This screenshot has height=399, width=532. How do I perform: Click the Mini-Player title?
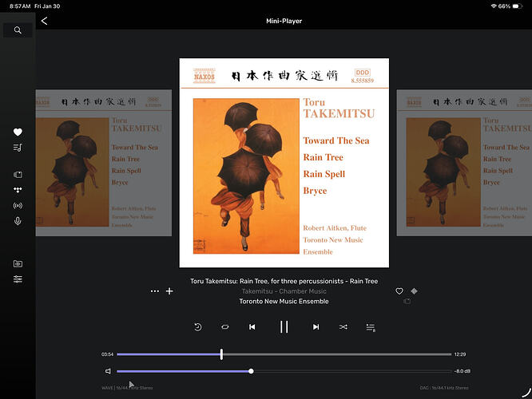point(284,21)
